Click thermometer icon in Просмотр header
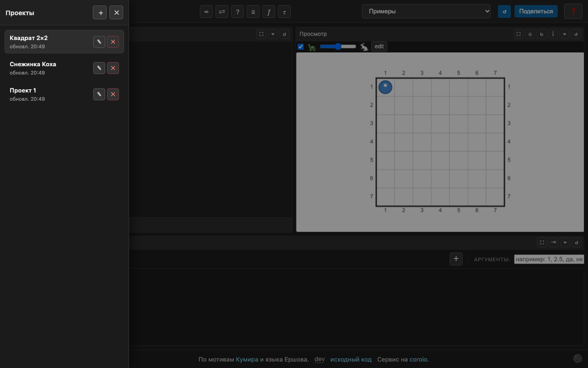Screen dimensions: 588x368 pos(553,34)
